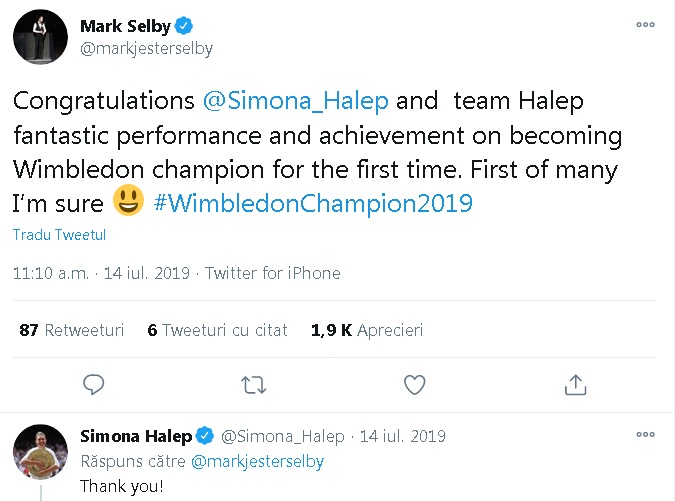View the 6 Tweeturi cu citat
The image size is (675, 501).
coord(217,330)
